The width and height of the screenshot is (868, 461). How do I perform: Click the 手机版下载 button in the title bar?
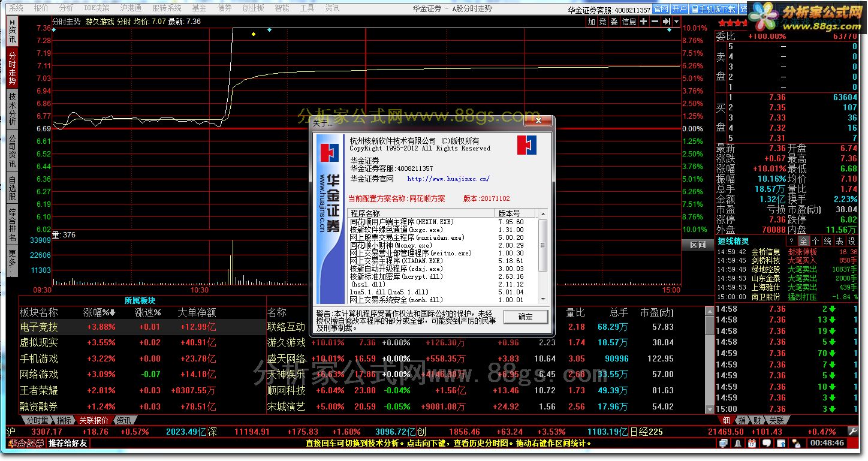(713, 9)
